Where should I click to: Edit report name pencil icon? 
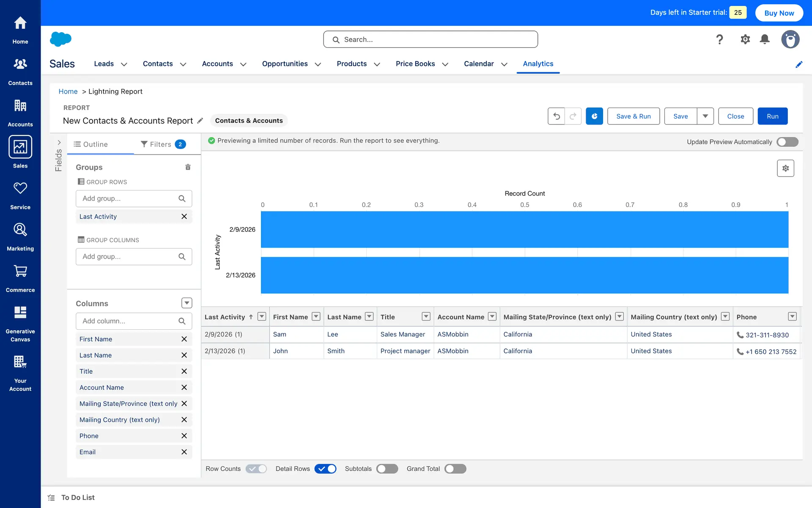[200, 121]
